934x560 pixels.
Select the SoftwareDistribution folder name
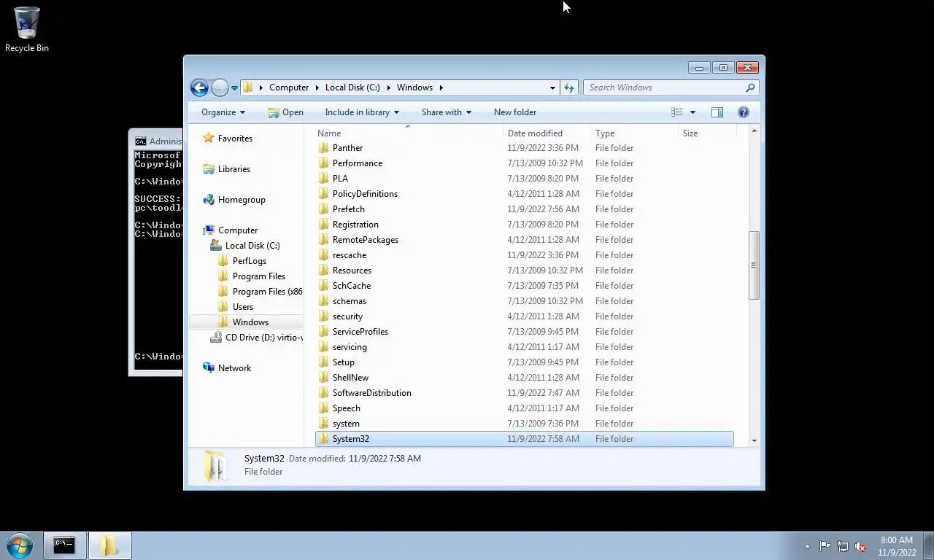click(372, 393)
